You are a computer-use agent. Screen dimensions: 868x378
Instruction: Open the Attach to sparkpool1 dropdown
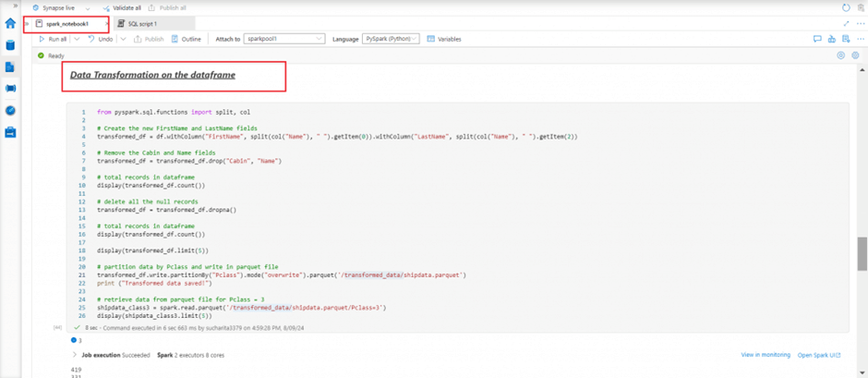[x=285, y=39]
